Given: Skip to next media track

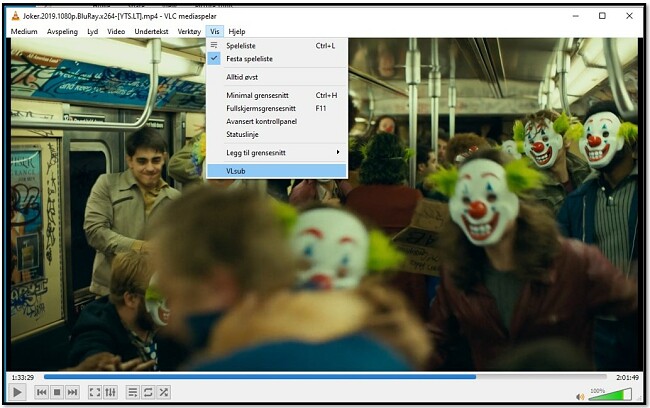Looking at the screenshot, I should click(x=73, y=392).
